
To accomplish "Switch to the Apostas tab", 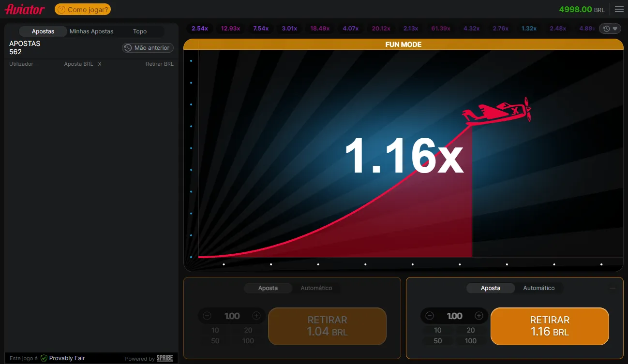I will tap(43, 31).
